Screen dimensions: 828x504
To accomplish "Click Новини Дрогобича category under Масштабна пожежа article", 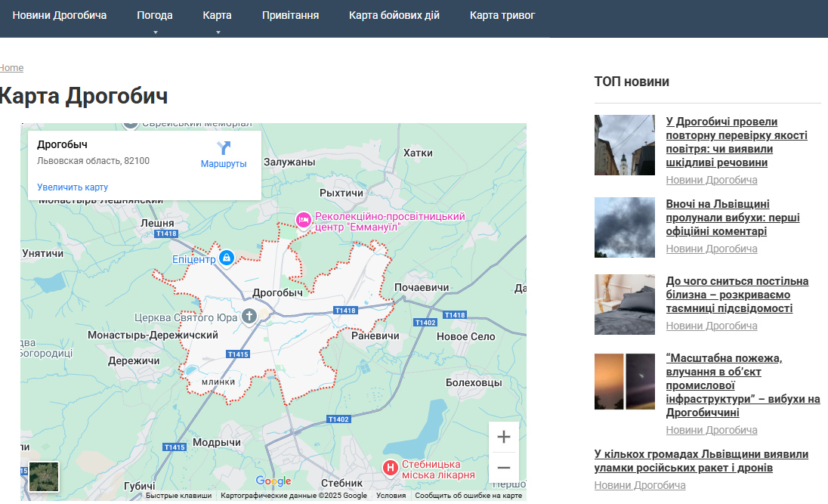I will [712, 431].
